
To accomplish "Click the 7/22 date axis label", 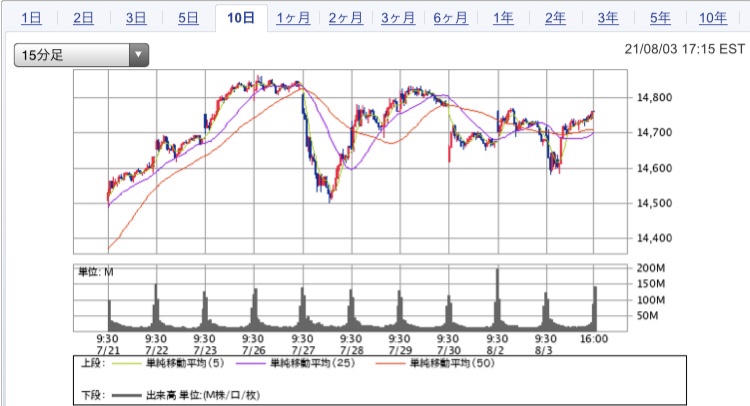I will click(x=156, y=350).
